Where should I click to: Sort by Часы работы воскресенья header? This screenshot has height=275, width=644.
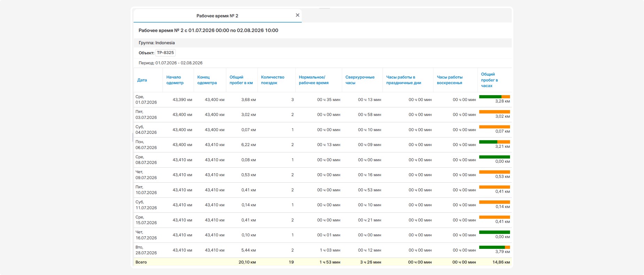(x=449, y=80)
